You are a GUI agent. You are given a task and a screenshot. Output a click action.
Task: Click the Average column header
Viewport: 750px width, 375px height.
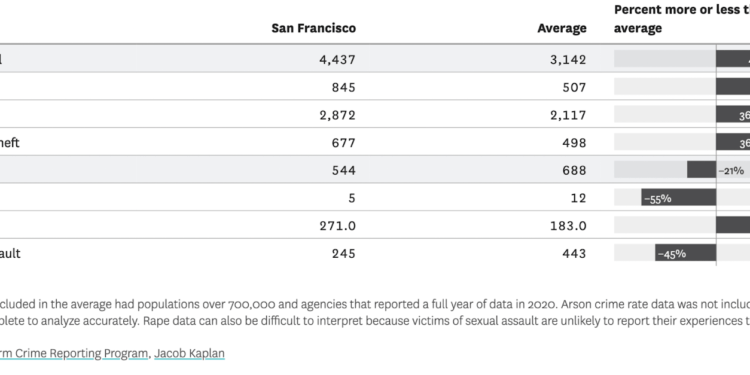pyautogui.click(x=562, y=28)
